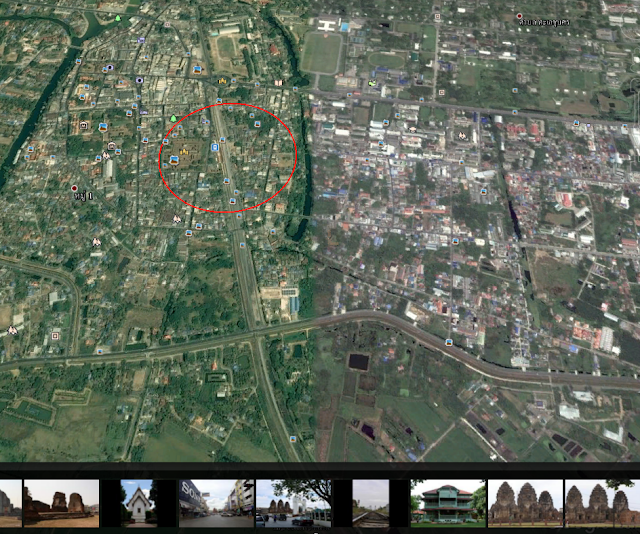Open the green wooden house thumbnail
Viewport: 640px width, 534px height.
coord(448,503)
